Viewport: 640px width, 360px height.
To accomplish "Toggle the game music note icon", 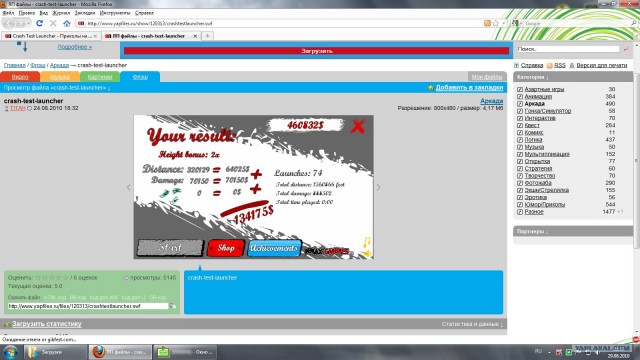I will point(367,242).
